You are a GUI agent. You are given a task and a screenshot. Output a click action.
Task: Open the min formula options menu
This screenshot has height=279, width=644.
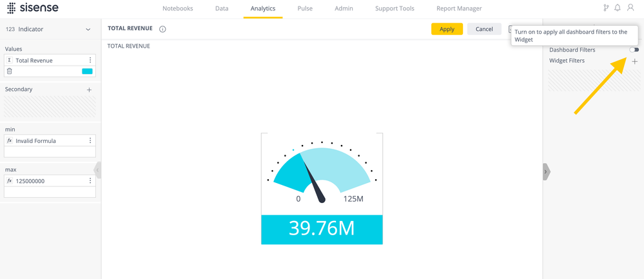(x=90, y=140)
